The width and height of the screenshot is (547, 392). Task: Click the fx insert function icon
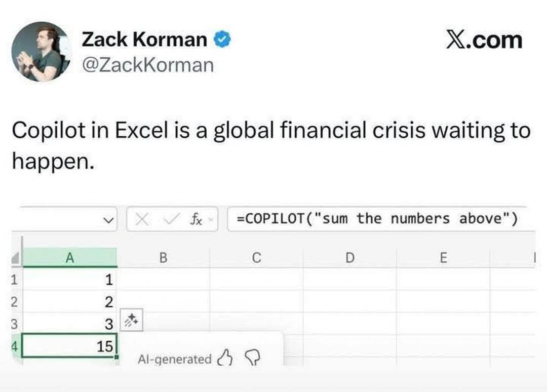[x=196, y=219]
